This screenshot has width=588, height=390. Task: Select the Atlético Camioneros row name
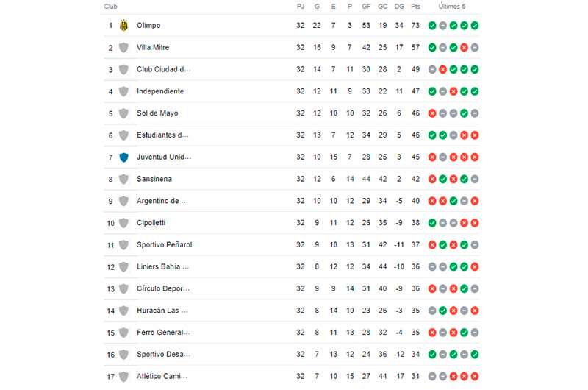coord(162,376)
